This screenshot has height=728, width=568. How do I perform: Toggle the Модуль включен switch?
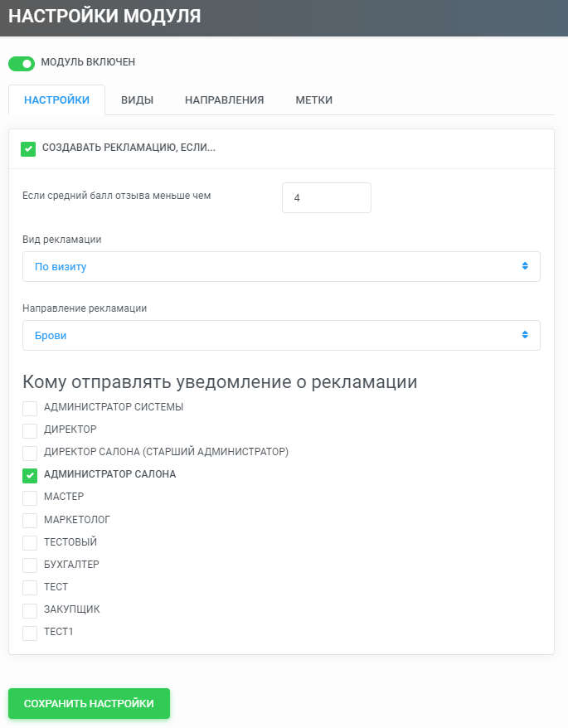(22, 64)
